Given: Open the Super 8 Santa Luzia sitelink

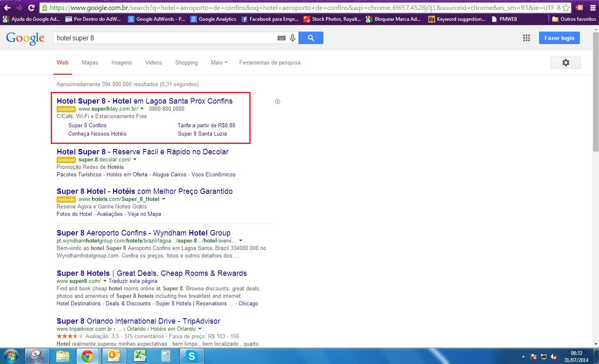Looking at the screenshot, I should [202, 134].
